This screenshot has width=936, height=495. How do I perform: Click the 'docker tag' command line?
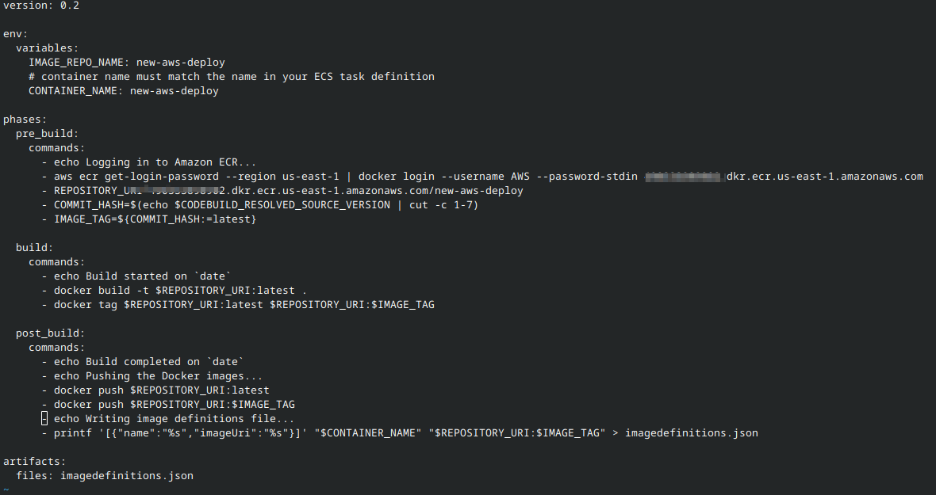[x=244, y=304]
